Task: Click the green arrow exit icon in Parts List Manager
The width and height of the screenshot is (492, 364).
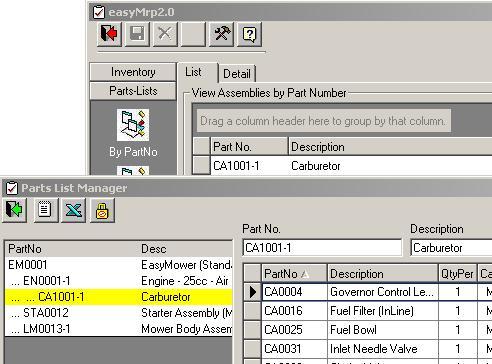Action: tap(14, 210)
